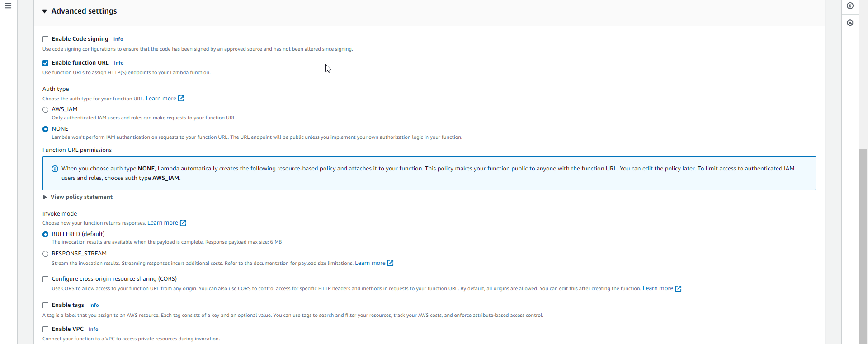The image size is (868, 344).
Task: Open Info link next to Enable tags
Action: pos(94,306)
